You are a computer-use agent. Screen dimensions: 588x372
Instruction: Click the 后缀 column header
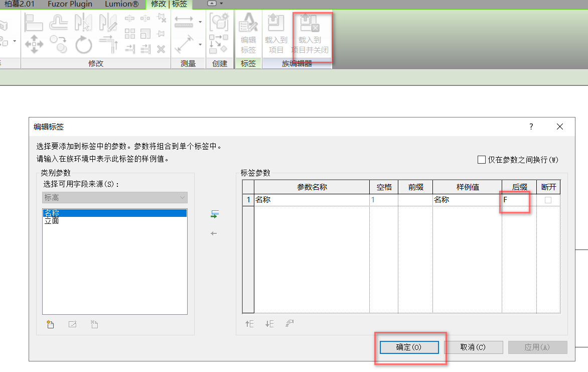519,187
